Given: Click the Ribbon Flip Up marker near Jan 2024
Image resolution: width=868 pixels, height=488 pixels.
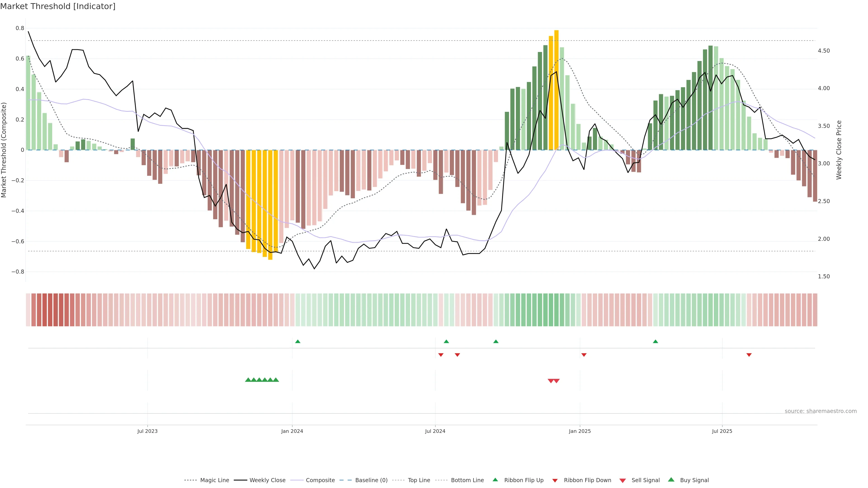Looking at the screenshot, I should [x=297, y=342].
